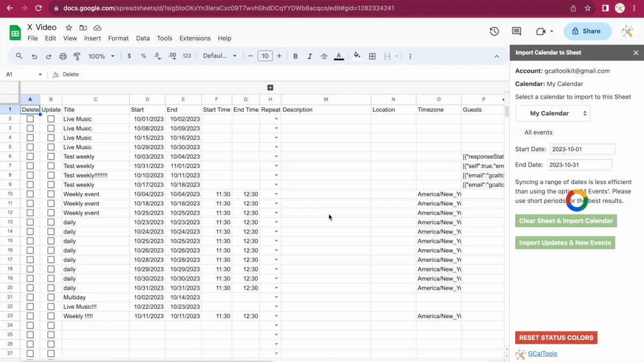Click the Start Date field
Screen dimensions: 644x362
(583, 150)
